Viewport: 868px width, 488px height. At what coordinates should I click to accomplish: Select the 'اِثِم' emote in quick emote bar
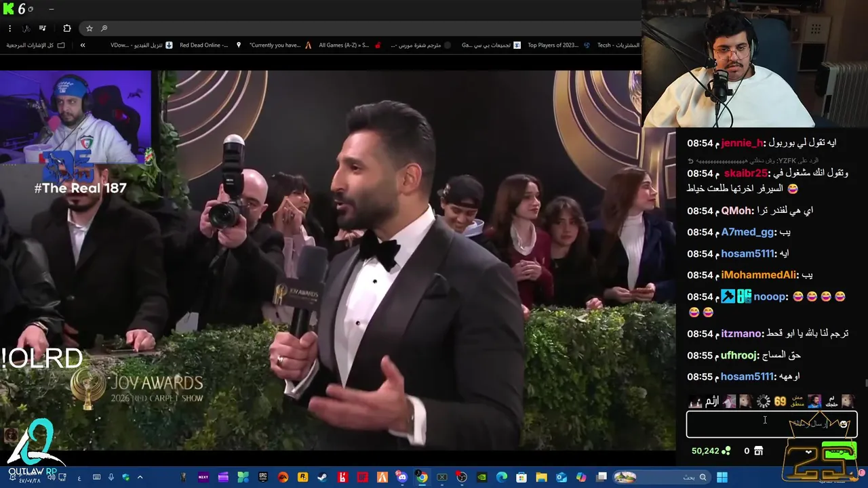point(711,401)
